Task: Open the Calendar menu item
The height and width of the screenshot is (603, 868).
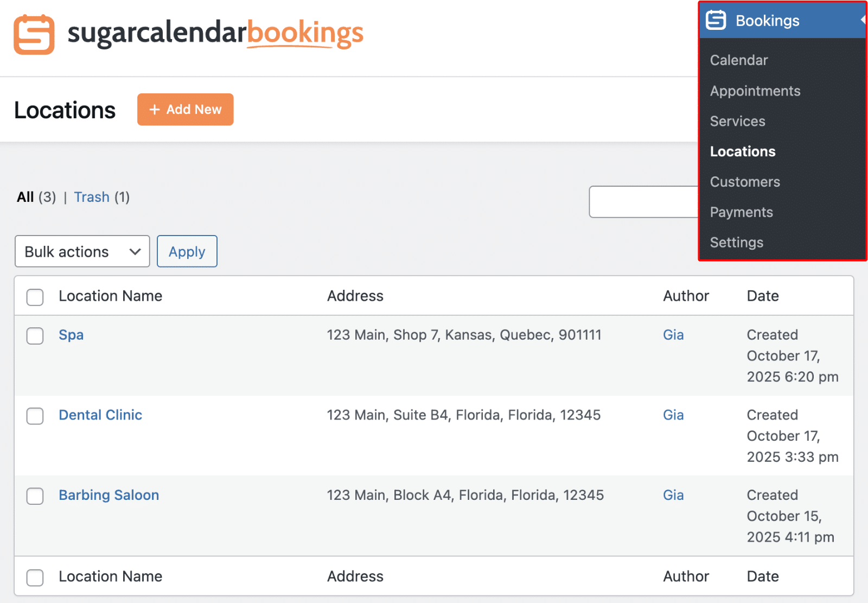Action: click(x=738, y=60)
